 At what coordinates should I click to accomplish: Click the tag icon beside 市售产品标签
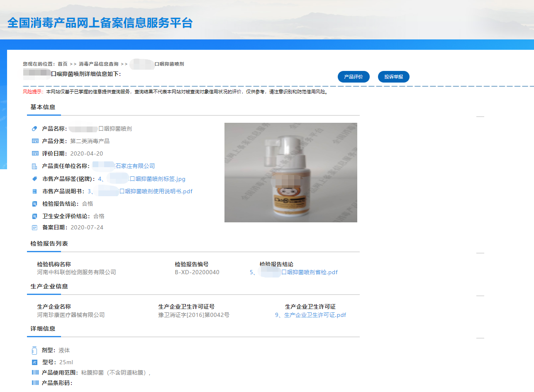(35, 179)
